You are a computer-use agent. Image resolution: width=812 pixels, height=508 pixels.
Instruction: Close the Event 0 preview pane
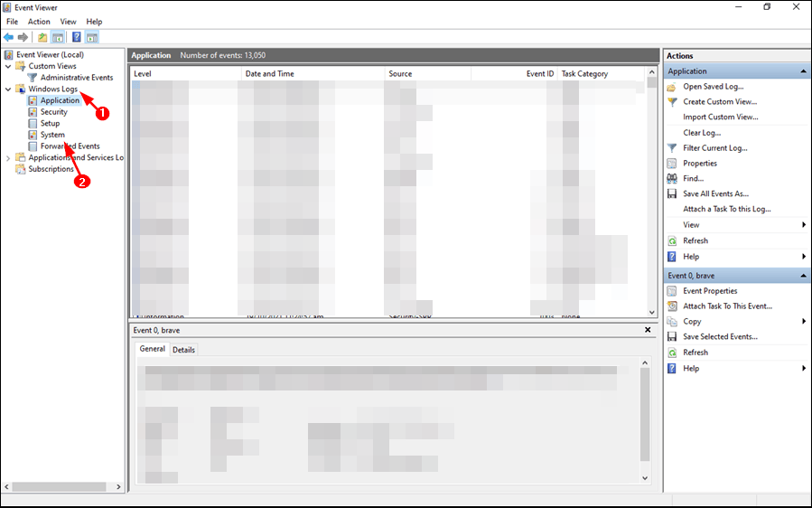(648, 330)
